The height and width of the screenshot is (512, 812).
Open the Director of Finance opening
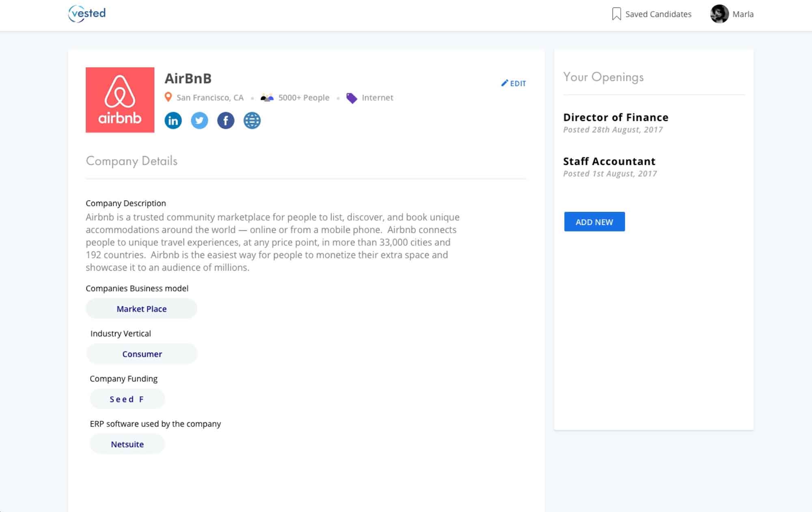[x=615, y=117]
